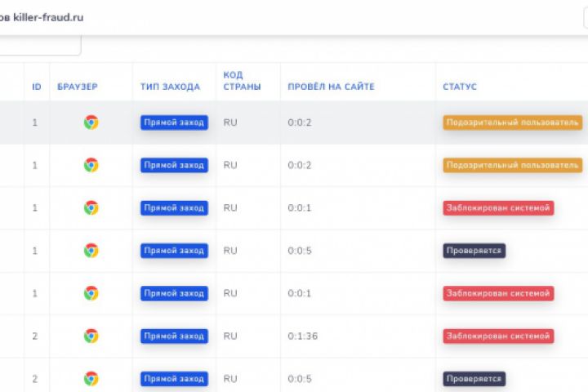Click Chrome icon in the highlighted gray row

(x=91, y=122)
